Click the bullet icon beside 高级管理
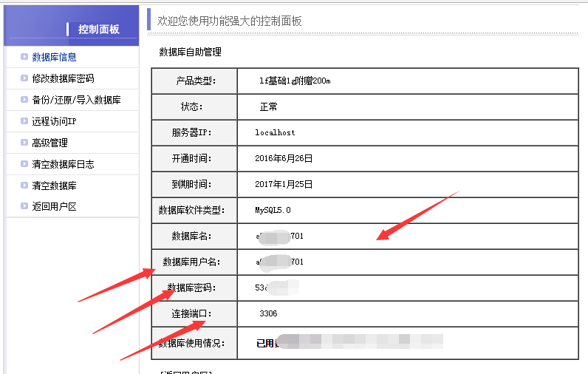588x374 pixels. coord(24,142)
